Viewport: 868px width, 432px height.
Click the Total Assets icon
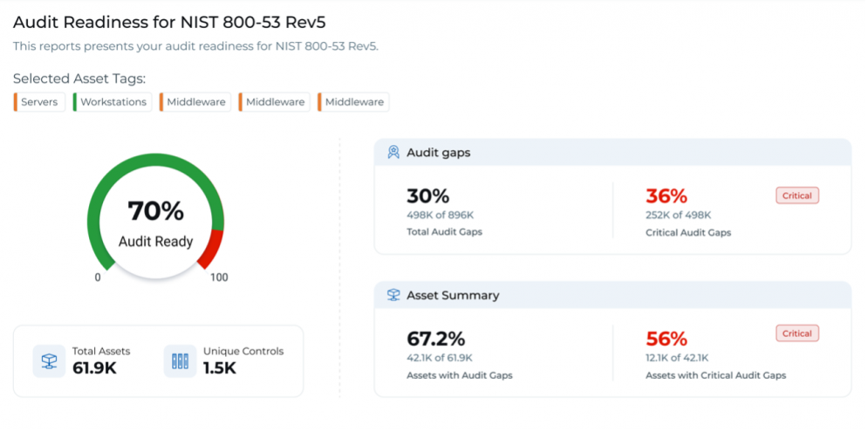coord(49,361)
